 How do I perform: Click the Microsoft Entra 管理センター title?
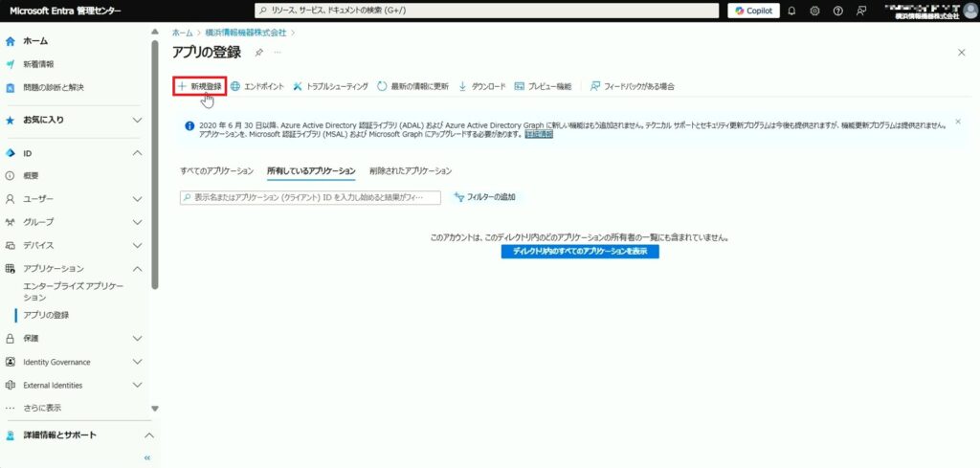click(65, 11)
